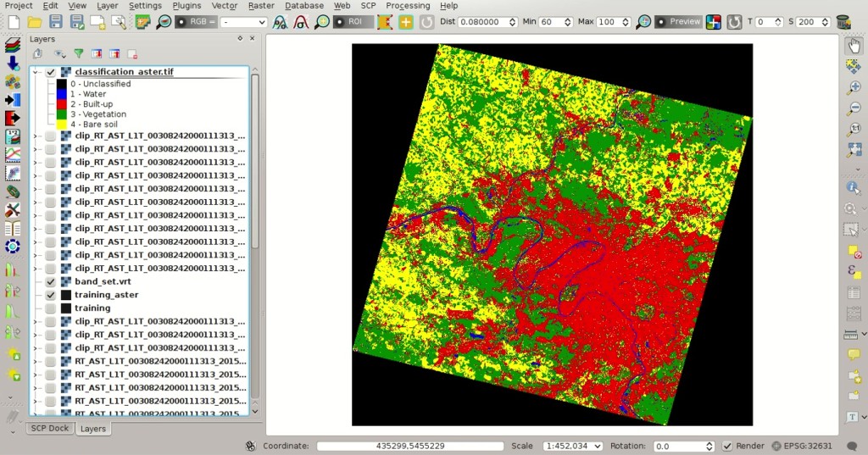868x455 pixels.
Task: Switch to the SCP Dock tab
Action: tap(50, 429)
